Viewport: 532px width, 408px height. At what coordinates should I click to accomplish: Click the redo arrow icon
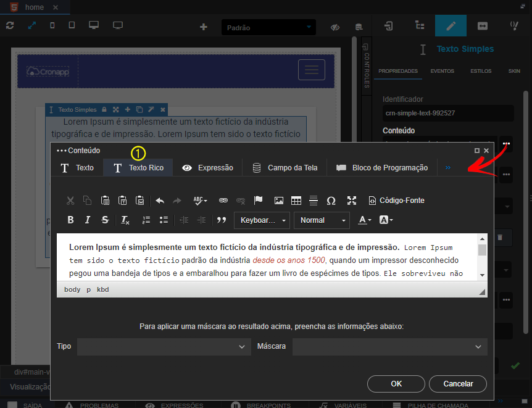pyautogui.click(x=177, y=201)
